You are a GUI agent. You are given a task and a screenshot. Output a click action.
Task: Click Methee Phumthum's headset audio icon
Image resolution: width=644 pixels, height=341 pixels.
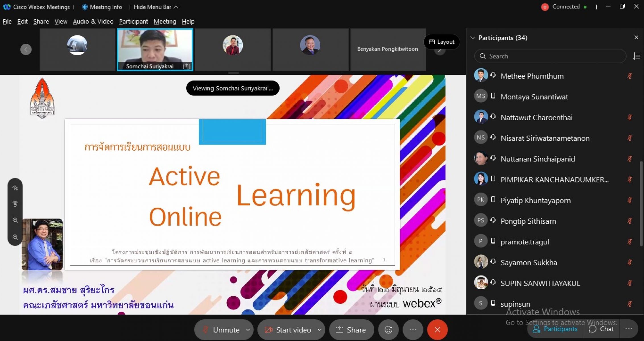(x=493, y=75)
